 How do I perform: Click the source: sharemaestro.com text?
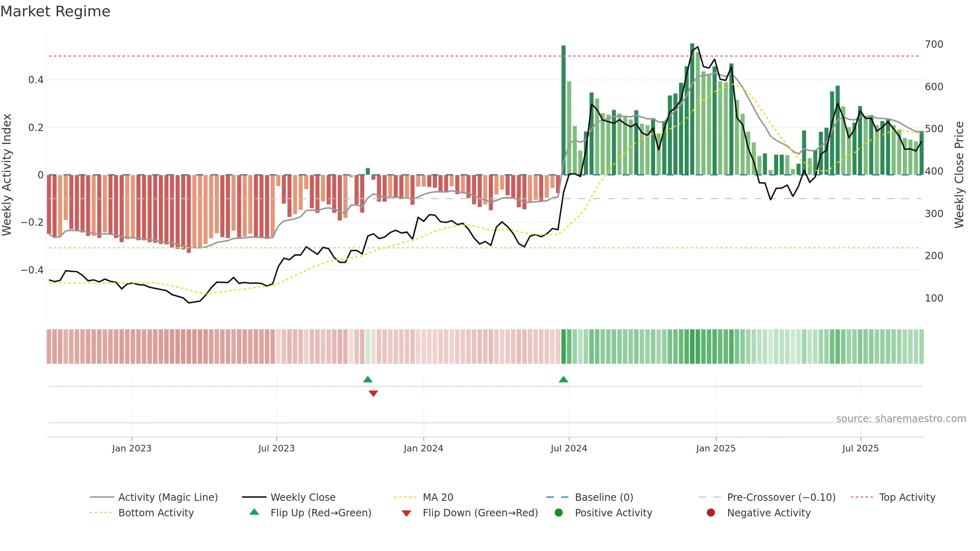click(x=901, y=419)
